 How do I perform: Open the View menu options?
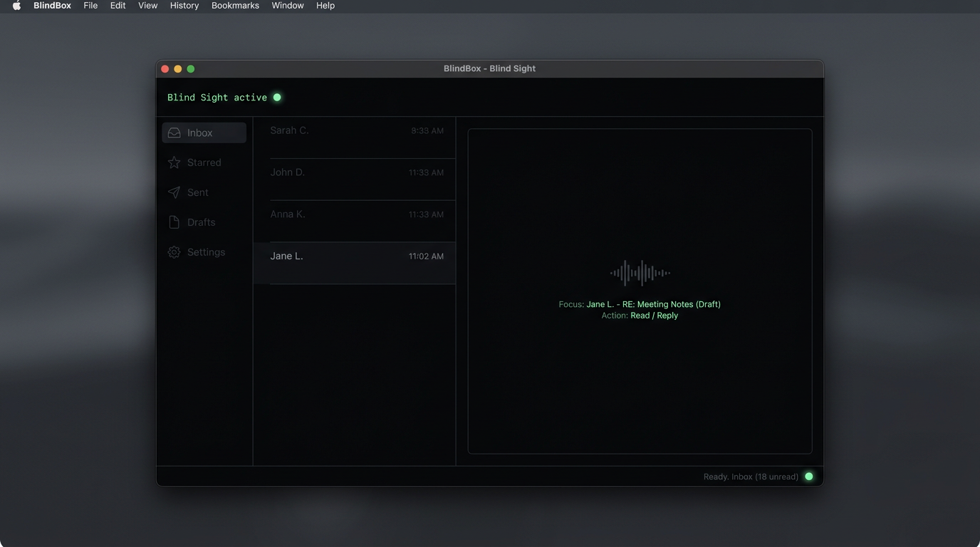tap(147, 6)
